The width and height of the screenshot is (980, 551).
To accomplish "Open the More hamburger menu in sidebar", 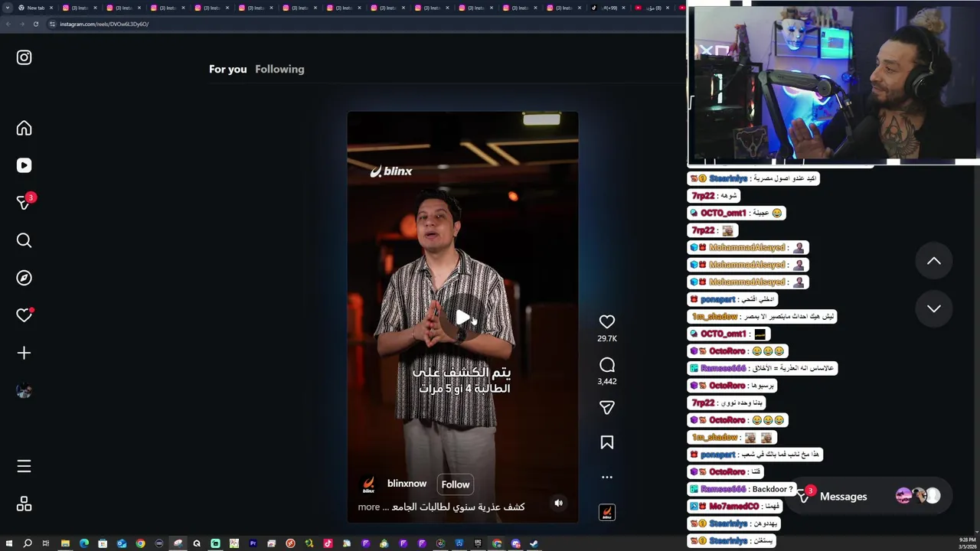I will tap(24, 466).
